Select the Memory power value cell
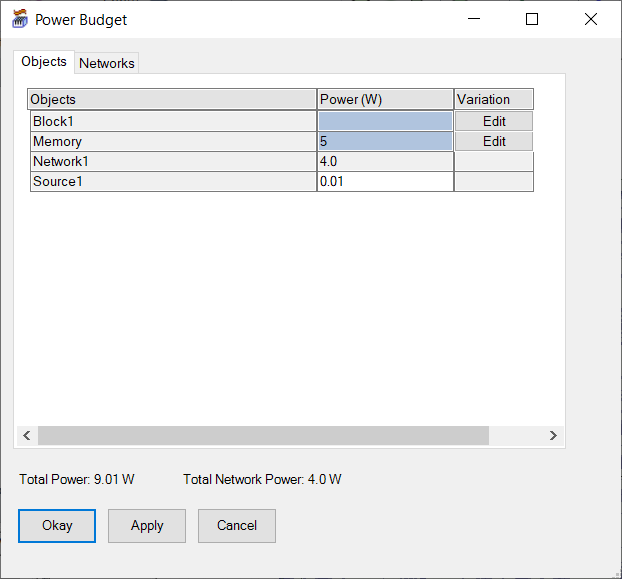 coord(385,142)
